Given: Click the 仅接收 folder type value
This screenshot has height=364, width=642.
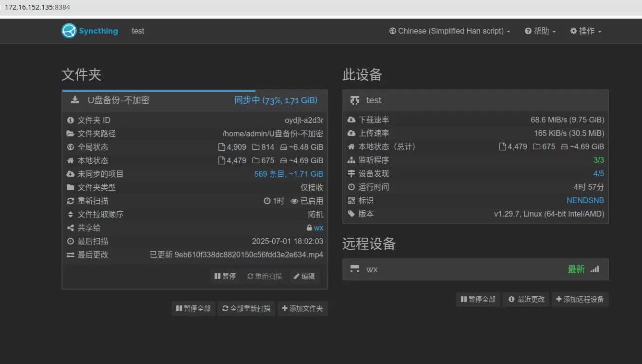Looking at the screenshot, I should (x=312, y=187).
